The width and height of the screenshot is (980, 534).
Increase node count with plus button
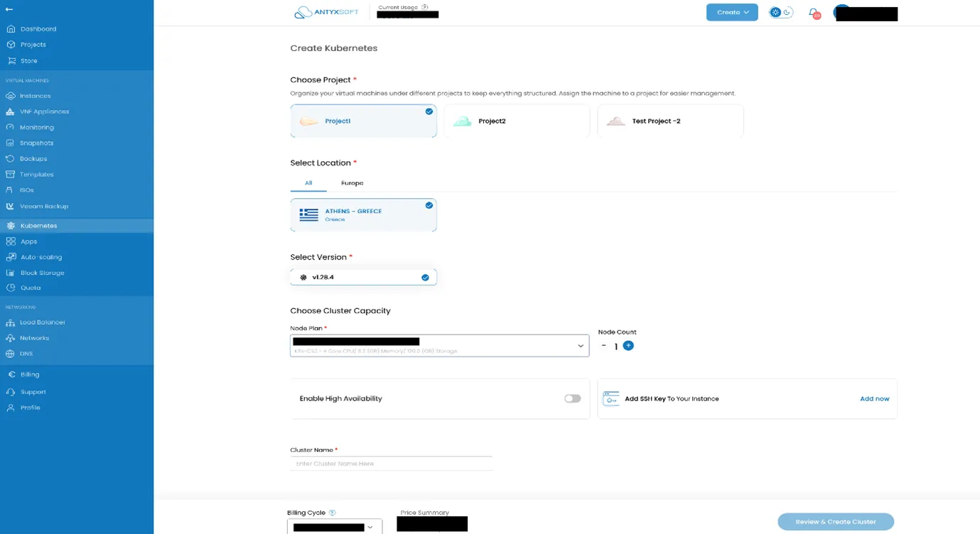[628, 346]
